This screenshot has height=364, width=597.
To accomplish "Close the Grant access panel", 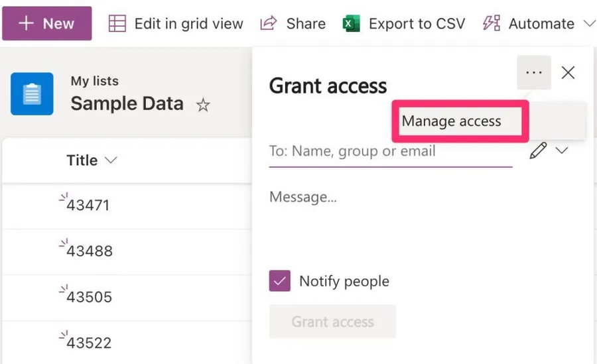I will (568, 72).
